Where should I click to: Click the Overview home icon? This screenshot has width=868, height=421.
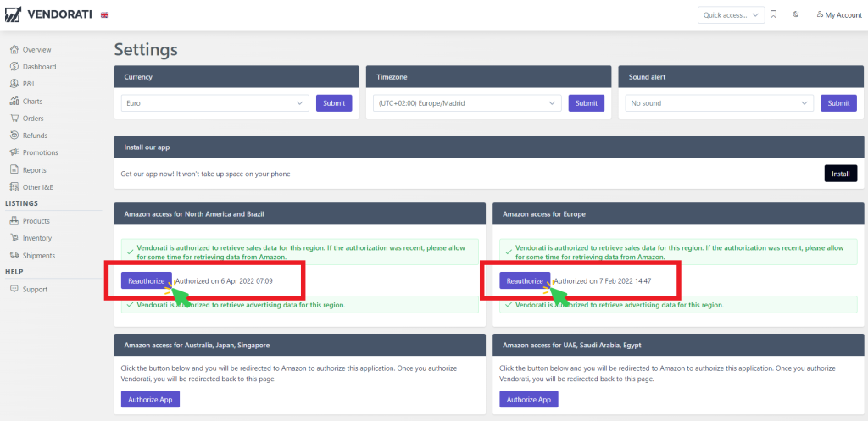14,50
